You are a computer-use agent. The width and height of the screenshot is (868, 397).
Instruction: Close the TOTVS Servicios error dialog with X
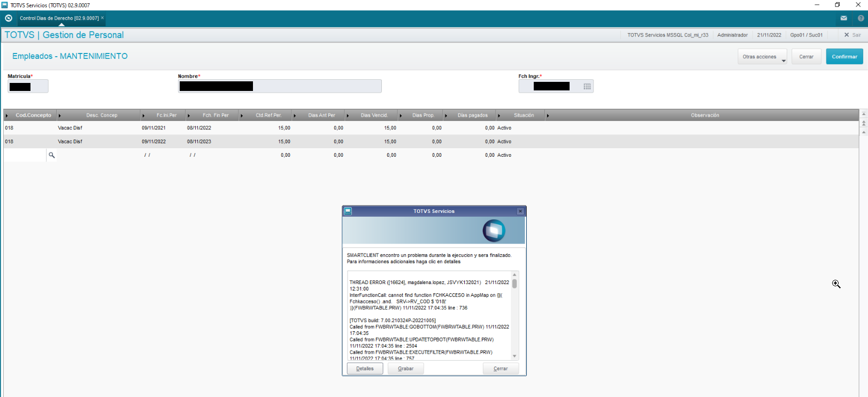click(x=520, y=211)
